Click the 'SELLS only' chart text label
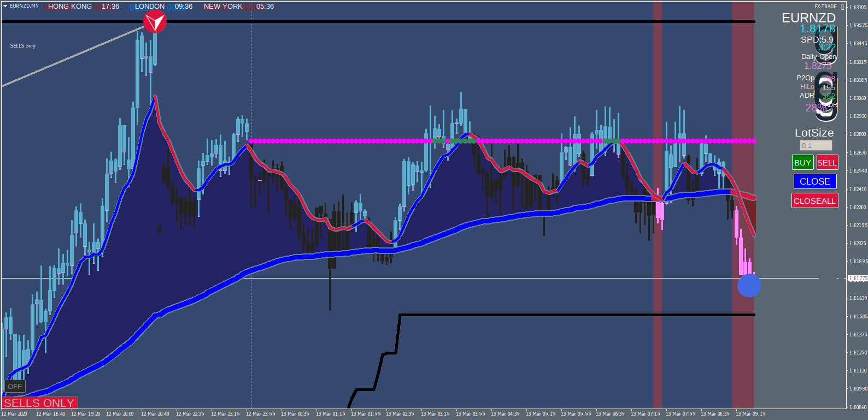Screen dimensions: 868x420 [x=22, y=46]
